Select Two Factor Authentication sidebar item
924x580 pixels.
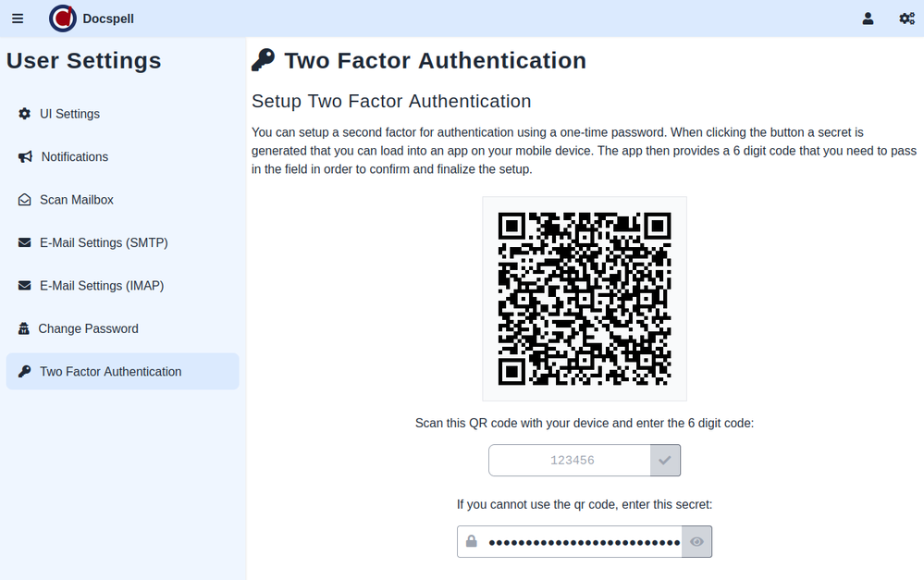pyautogui.click(x=110, y=372)
